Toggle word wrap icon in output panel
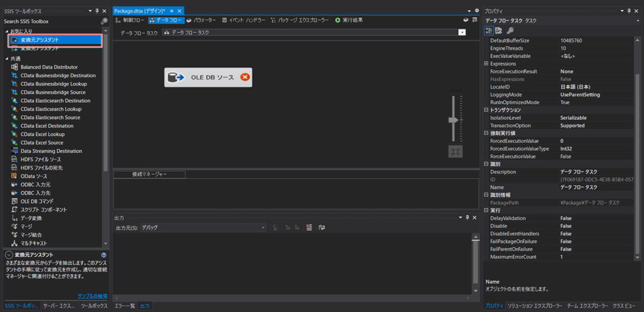The width and height of the screenshot is (644, 312). click(x=321, y=228)
